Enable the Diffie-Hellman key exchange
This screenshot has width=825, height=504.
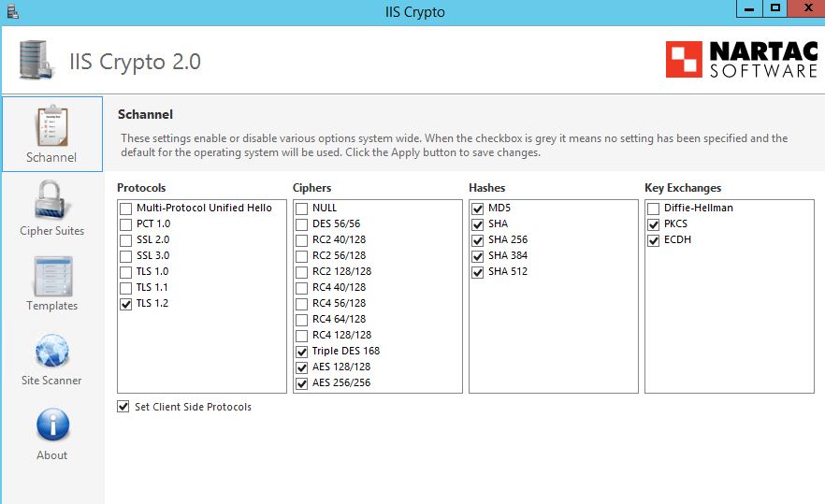(653, 209)
